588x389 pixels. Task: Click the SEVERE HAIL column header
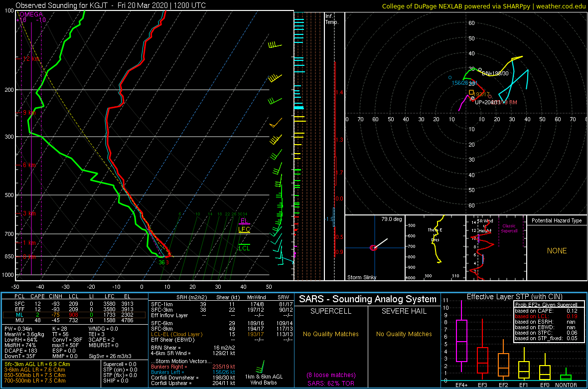[x=405, y=311]
